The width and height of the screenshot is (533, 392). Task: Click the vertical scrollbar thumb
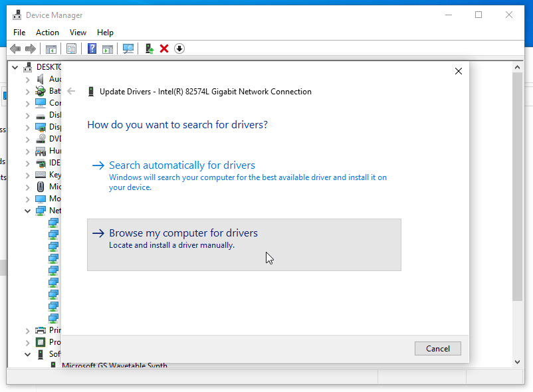coord(517,187)
